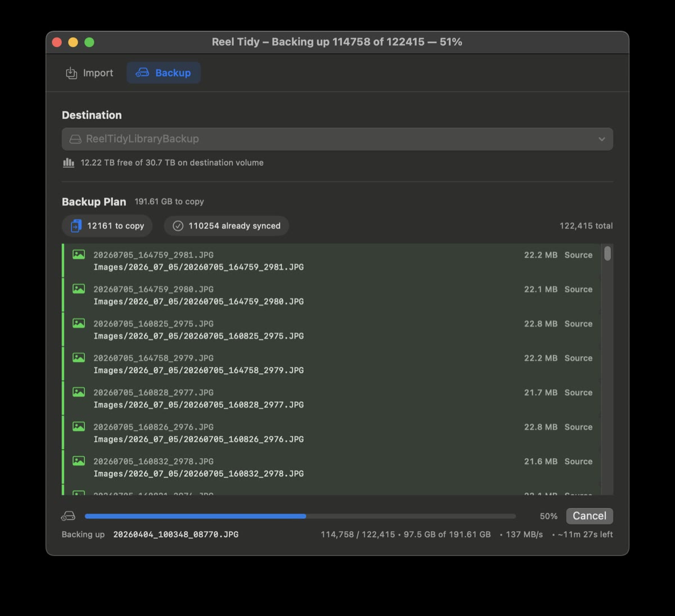
Task: Click the ~11m 27s left estimate
Action: click(586, 535)
